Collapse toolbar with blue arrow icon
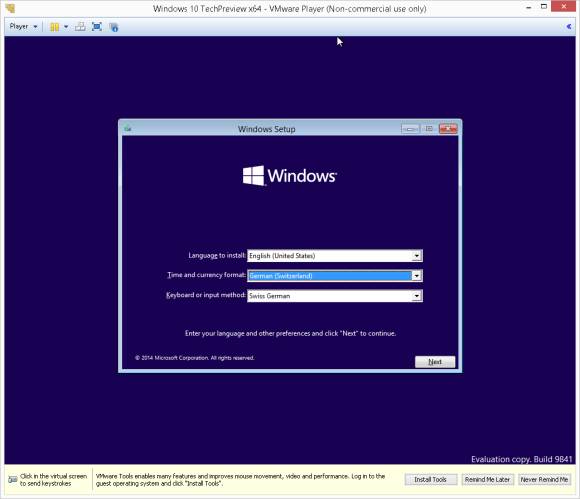The image size is (580, 499). click(x=569, y=26)
